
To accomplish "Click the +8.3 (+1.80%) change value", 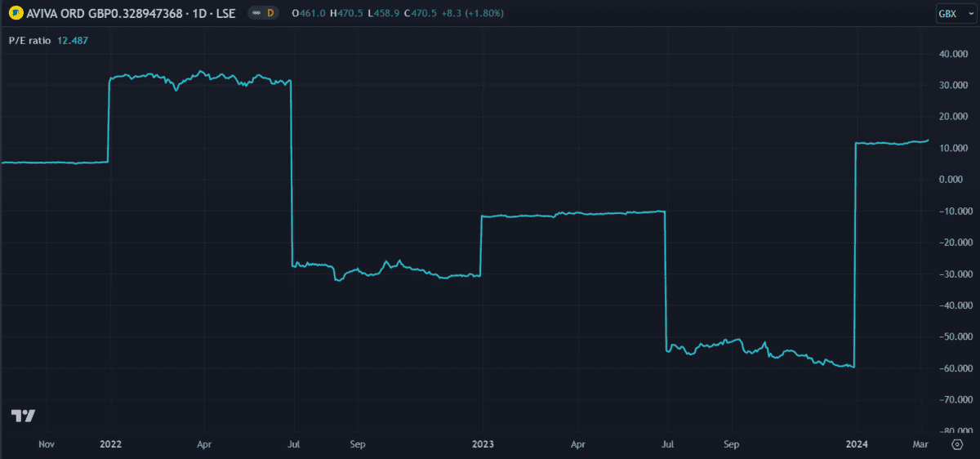I will point(474,13).
